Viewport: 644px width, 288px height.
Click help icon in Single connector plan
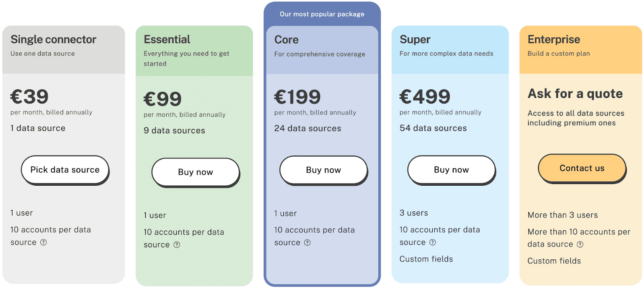tap(43, 242)
